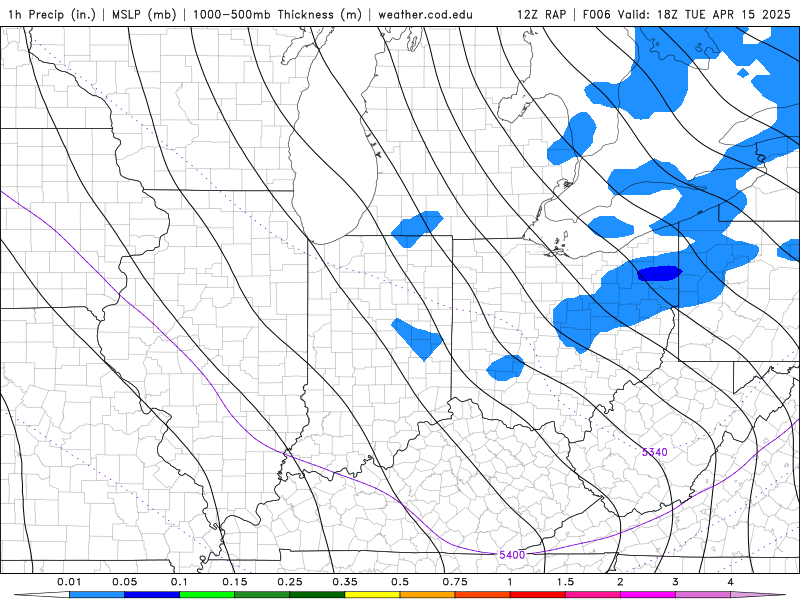Select the light blue 0.01–0.05 color swatch

point(97,595)
